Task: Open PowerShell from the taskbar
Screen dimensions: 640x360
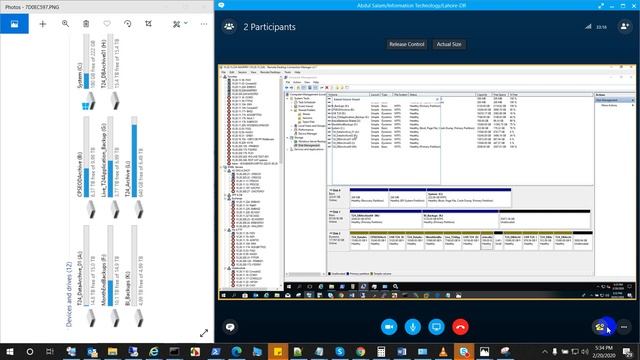Action: [216, 351]
